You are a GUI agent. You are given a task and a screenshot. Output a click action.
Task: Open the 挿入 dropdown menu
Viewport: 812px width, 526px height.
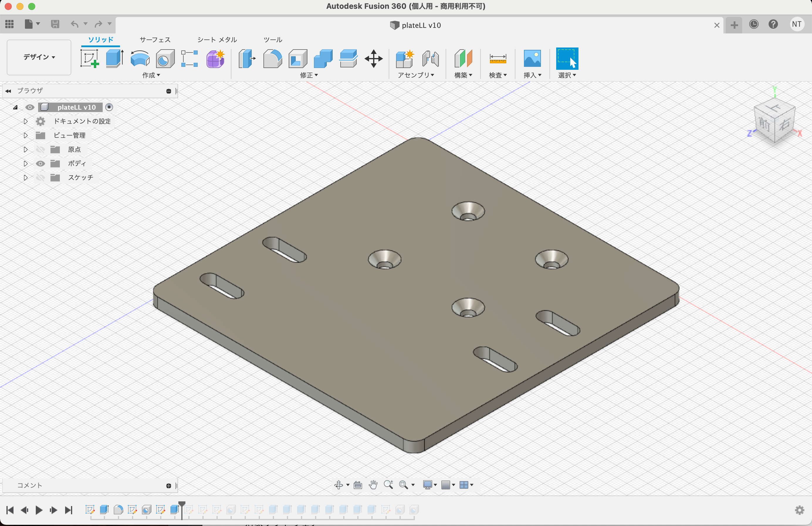[x=532, y=75]
